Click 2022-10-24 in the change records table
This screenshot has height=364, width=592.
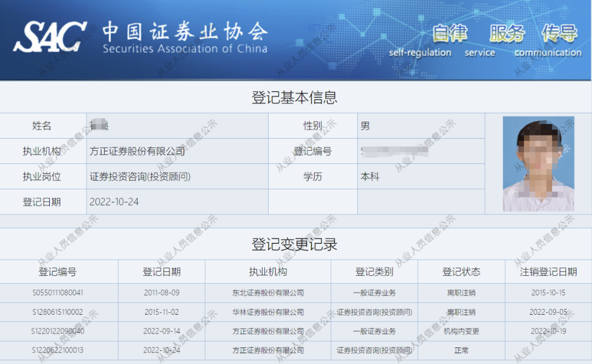point(162,350)
